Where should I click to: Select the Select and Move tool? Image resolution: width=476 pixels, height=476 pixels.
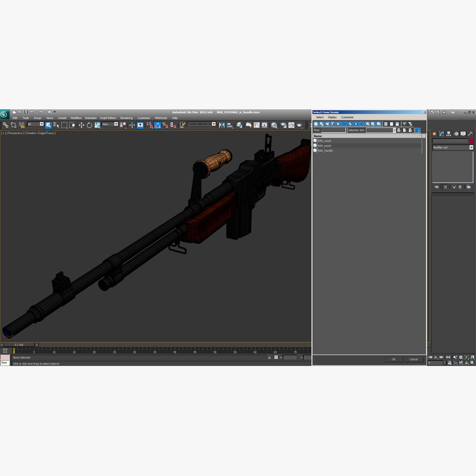coord(82,125)
